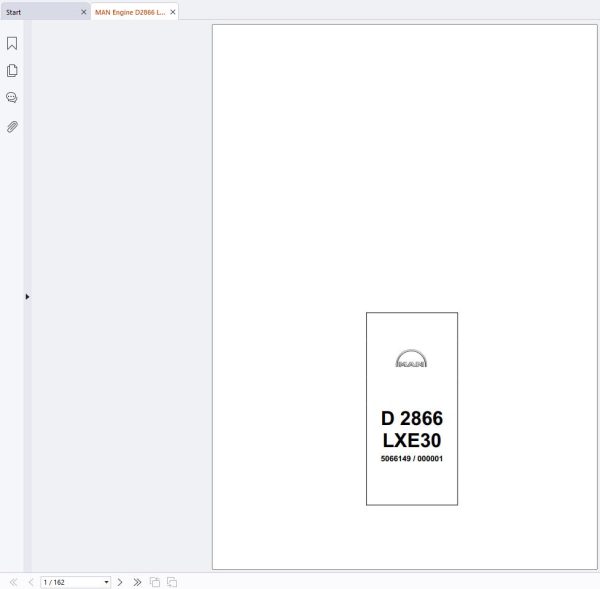The height and width of the screenshot is (589, 600).
Task: Click the '5066149 / 000001' number text
Action: coord(412,458)
